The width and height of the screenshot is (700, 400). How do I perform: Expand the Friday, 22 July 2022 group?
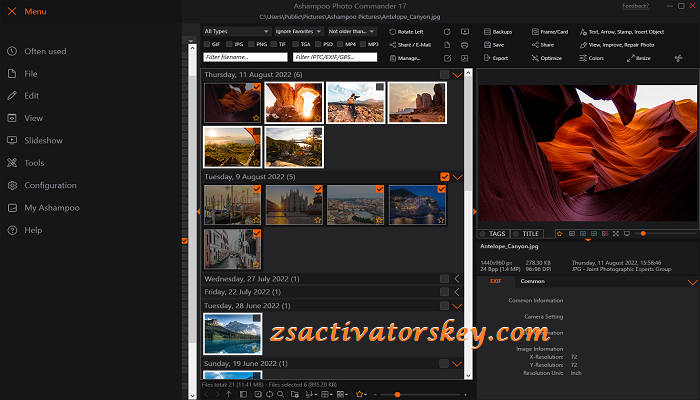pos(457,292)
